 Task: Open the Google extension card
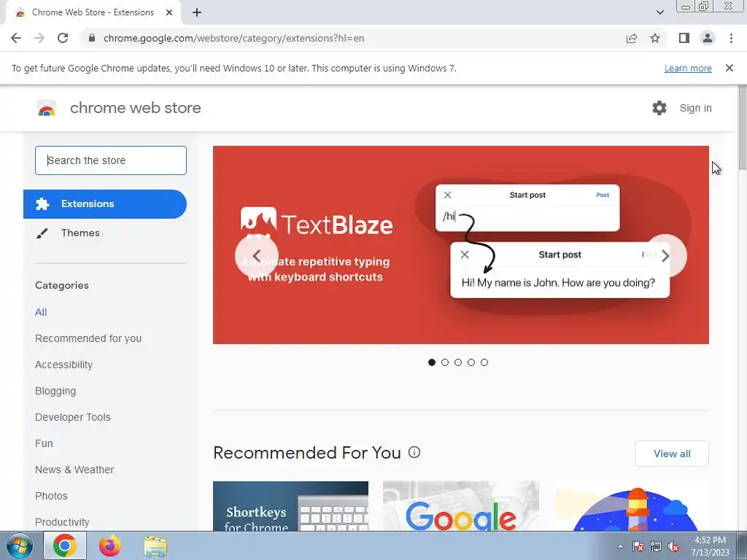coord(461,506)
